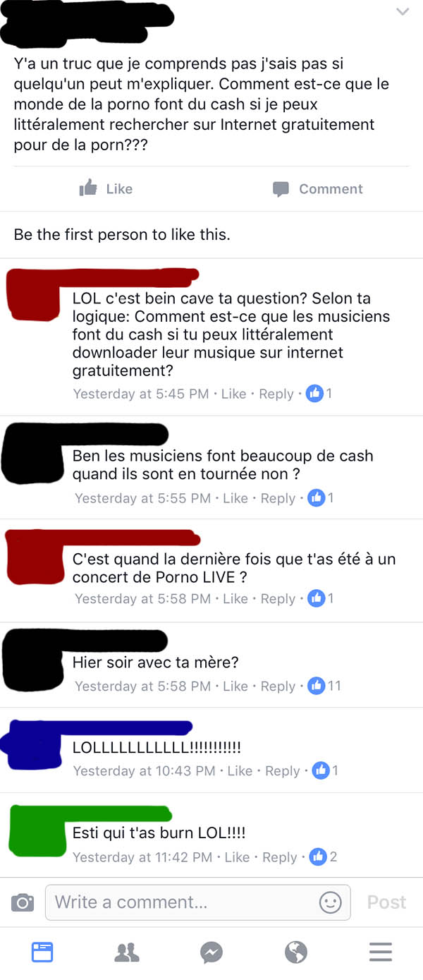423x980 pixels.
Task: Tap the Like thumbs-up under the post
Action: 106,188
